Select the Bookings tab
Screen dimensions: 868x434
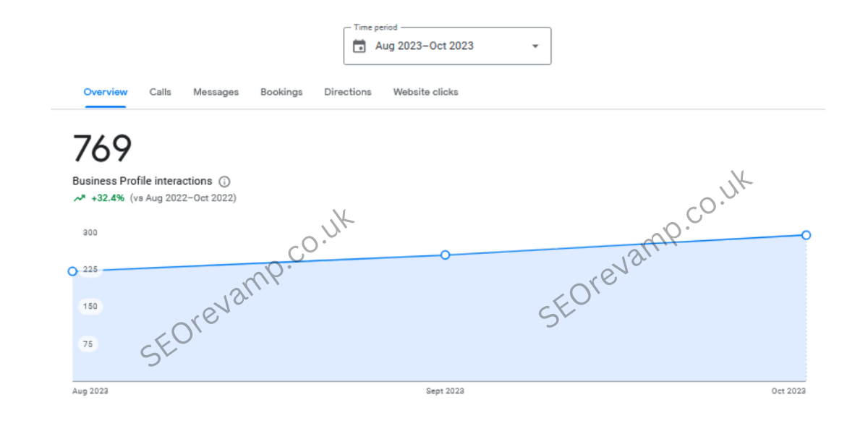tap(281, 92)
